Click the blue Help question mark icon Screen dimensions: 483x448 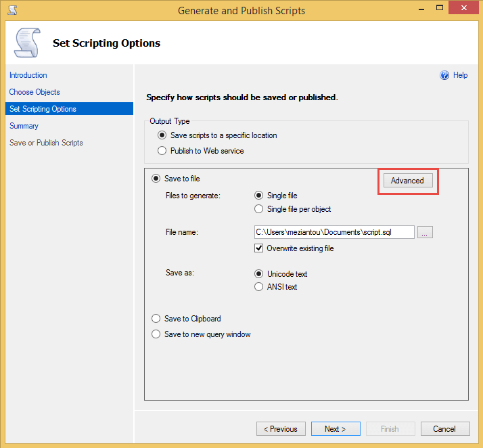click(x=444, y=75)
